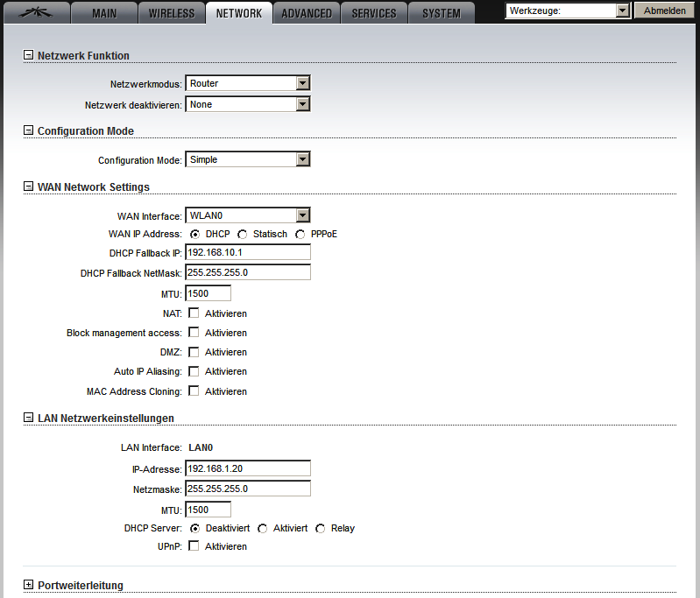The width and height of the screenshot is (700, 598).
Task: Click the Abmelden button
Action: coord(665,11)
